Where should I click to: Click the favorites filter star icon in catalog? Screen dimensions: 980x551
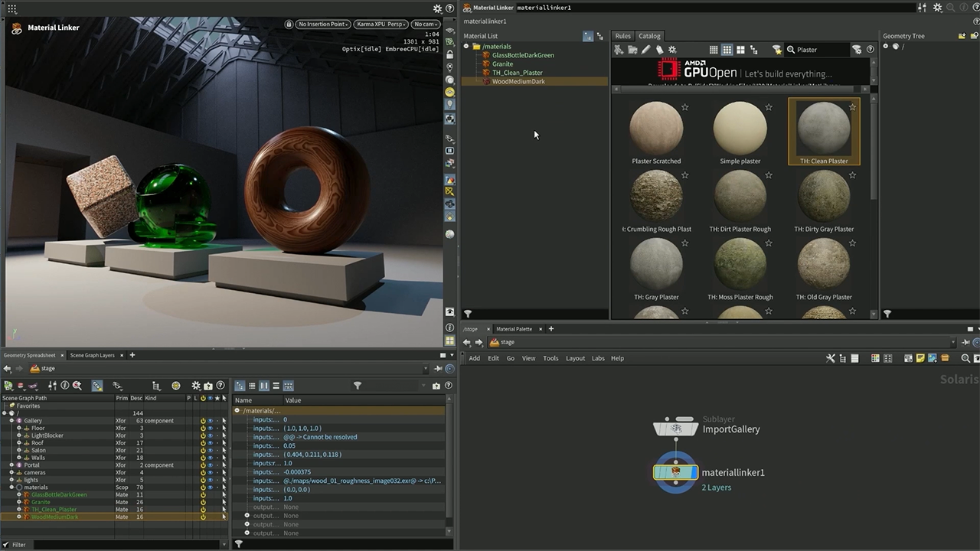[x=777, y=50]
